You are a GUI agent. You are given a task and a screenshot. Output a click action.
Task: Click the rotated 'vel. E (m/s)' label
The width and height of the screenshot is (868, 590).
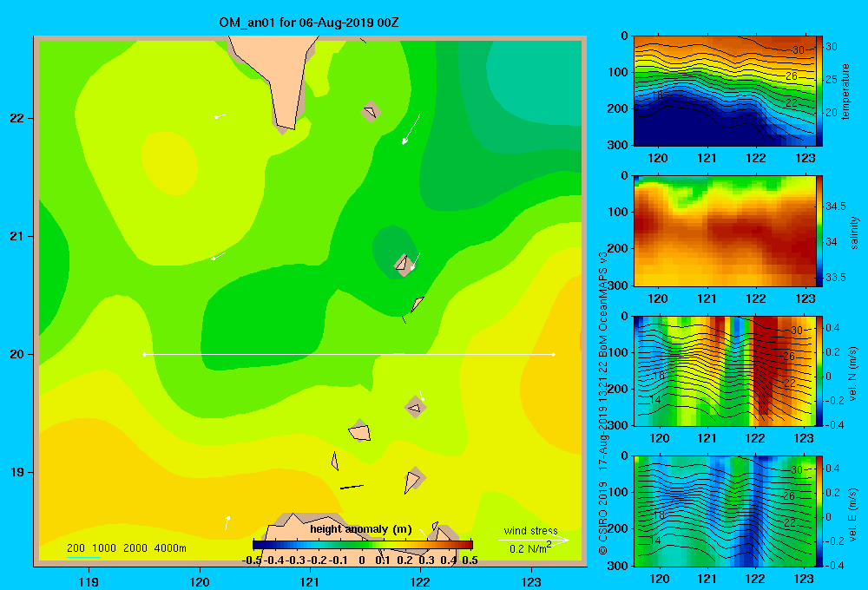[853, 515]
